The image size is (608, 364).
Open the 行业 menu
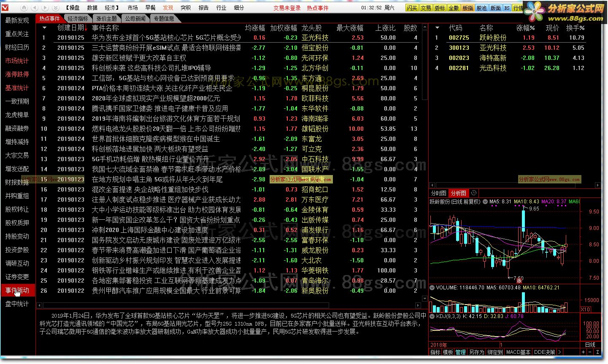tap(221, 8)
